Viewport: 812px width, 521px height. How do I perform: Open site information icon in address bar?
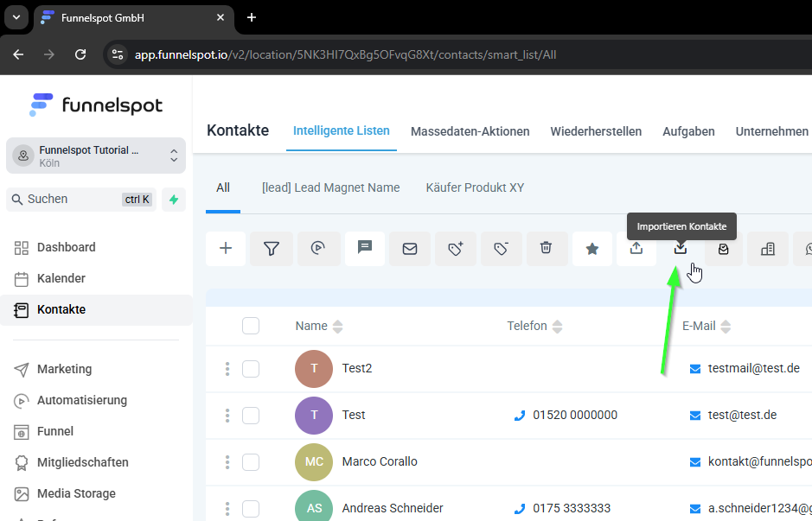pos(118,54)
